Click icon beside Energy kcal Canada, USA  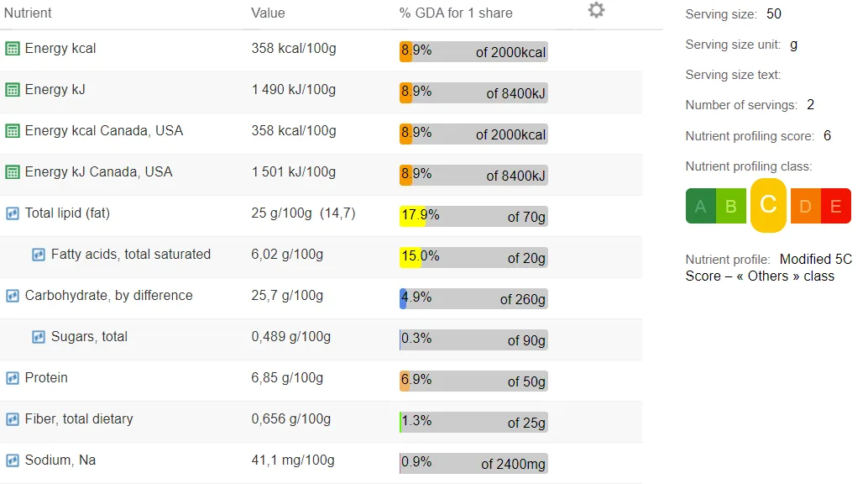(x=13, y=131)
